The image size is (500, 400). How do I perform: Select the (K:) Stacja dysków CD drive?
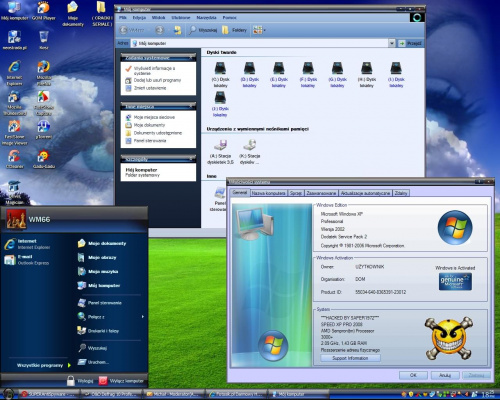coord(250,152)
